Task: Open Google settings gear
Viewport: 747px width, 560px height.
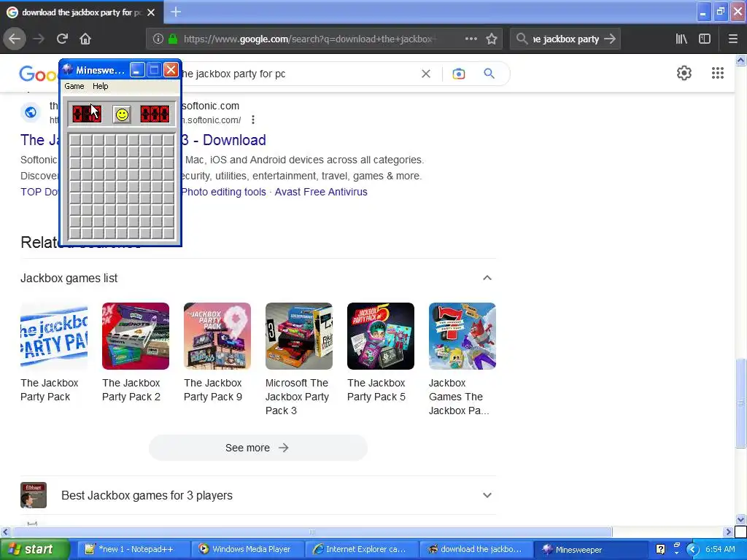Action: [x=684, y=73]
